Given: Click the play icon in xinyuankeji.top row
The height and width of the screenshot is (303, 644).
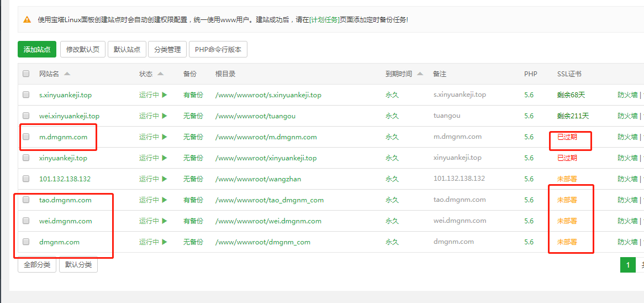Looking at the screenshot, I should [165, 158].
